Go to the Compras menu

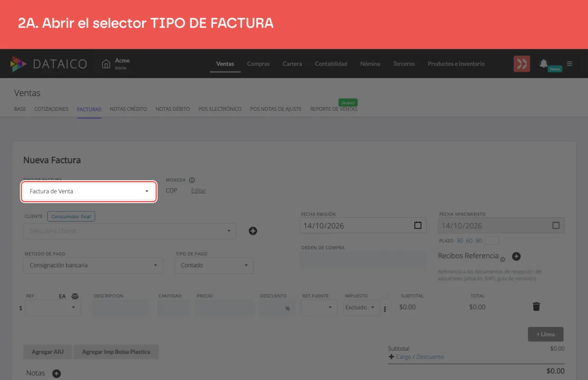coord(258,64)
